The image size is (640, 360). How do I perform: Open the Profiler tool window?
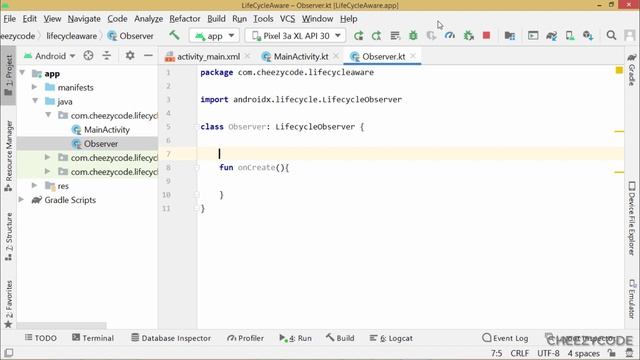pyautogui.click(x=245, y=338)
